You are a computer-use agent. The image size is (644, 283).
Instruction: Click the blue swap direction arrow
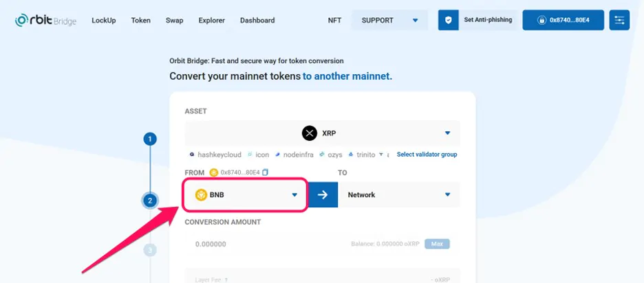323,195
